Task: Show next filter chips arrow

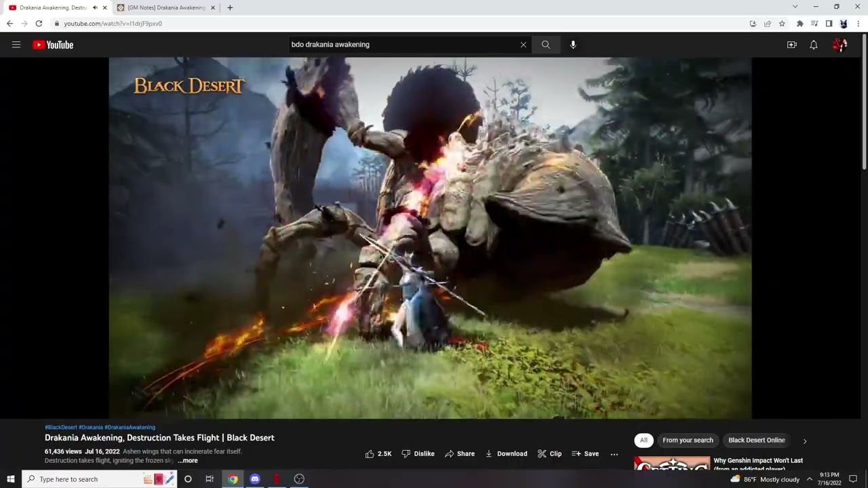Action: 805,441
